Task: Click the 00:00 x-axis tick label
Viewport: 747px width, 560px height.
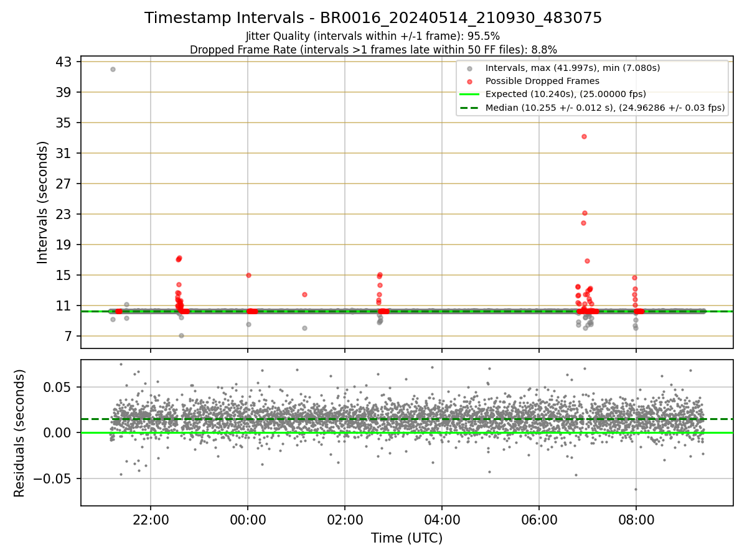Action: click(x=248, y=520)
